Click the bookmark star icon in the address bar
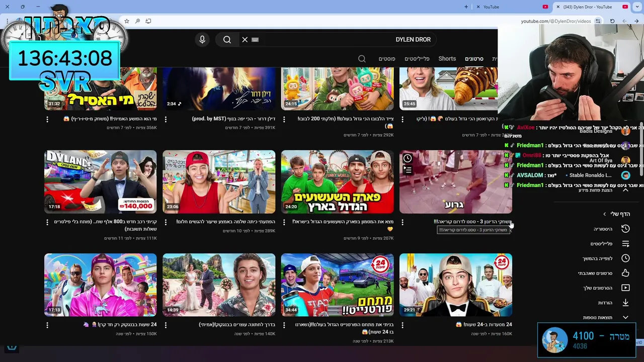 coord(127,21)
